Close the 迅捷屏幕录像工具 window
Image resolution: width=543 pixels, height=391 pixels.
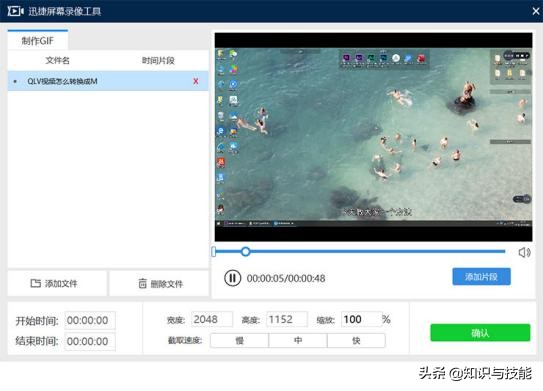point(536,11)
